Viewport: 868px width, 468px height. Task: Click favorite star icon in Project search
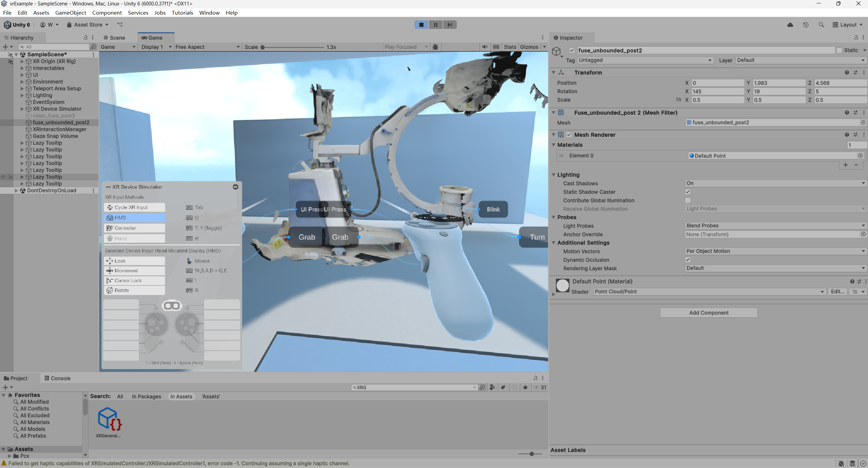point(525,387)
